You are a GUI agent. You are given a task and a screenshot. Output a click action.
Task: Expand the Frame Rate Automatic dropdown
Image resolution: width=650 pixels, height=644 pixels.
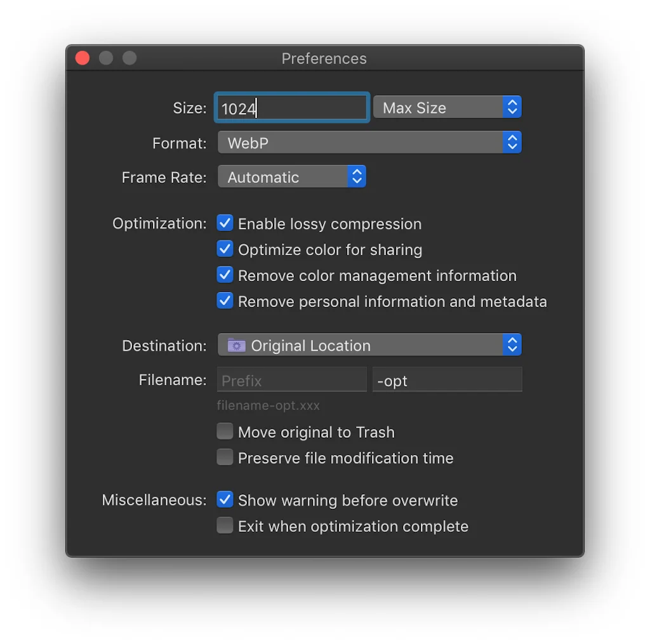[x=292, y=177]
